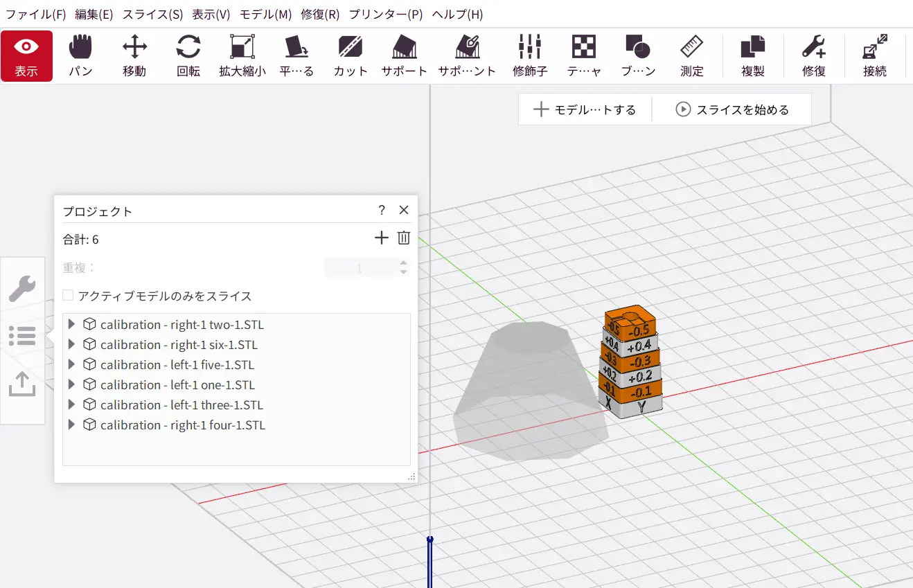The width and height of the screenshot is (913, 588).
Task: Click the モデル…トする add model button
Action: coord(585,109)
